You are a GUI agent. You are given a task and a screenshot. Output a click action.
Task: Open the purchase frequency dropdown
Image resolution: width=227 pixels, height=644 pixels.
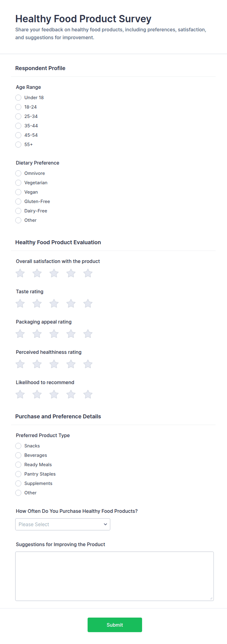tap(63, 524)
